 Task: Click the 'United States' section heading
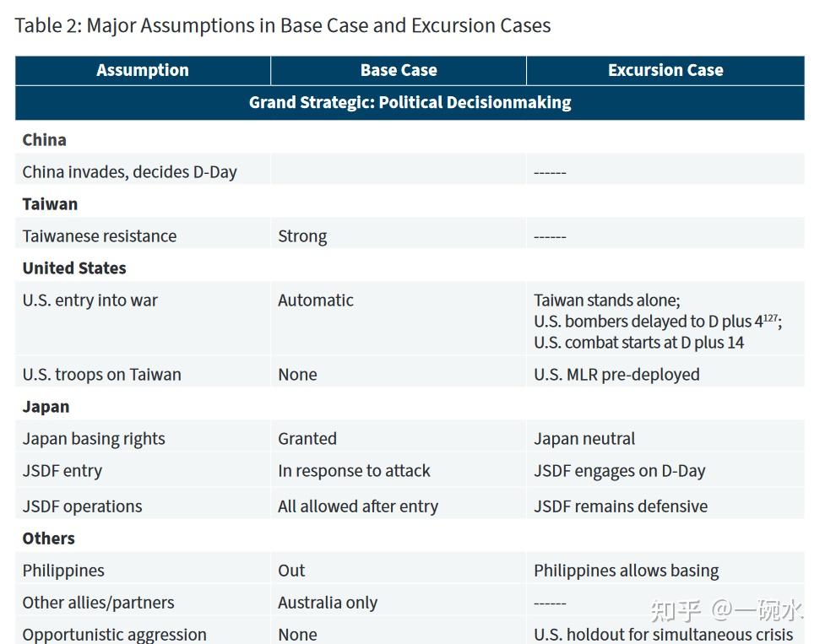point(74,268)
